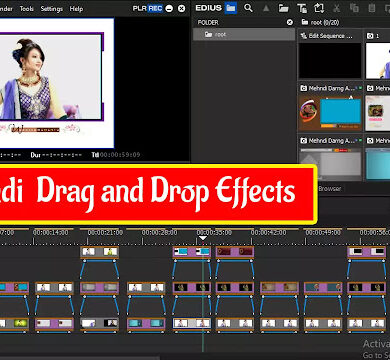Switch the monitor to PLR mode

[139, 8]
